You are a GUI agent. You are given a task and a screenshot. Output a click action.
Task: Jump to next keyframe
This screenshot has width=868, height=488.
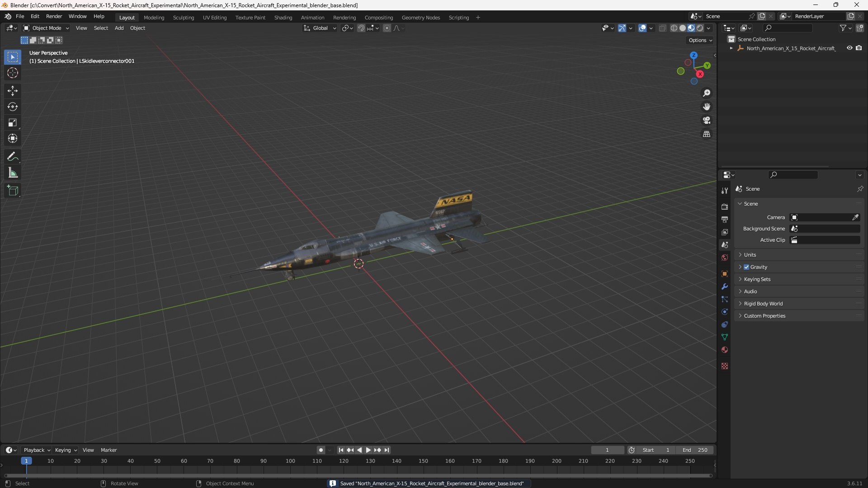tap(377, 450)
